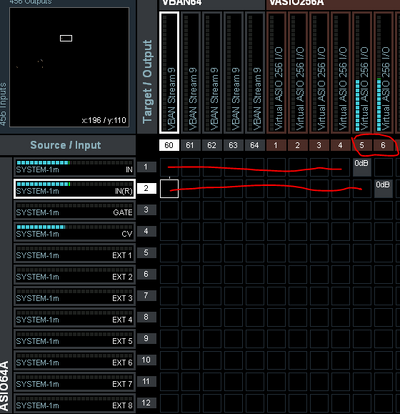The image size is (400, 414).
Task: Click output column number 6 under VASIO256A
Action: 383,145
